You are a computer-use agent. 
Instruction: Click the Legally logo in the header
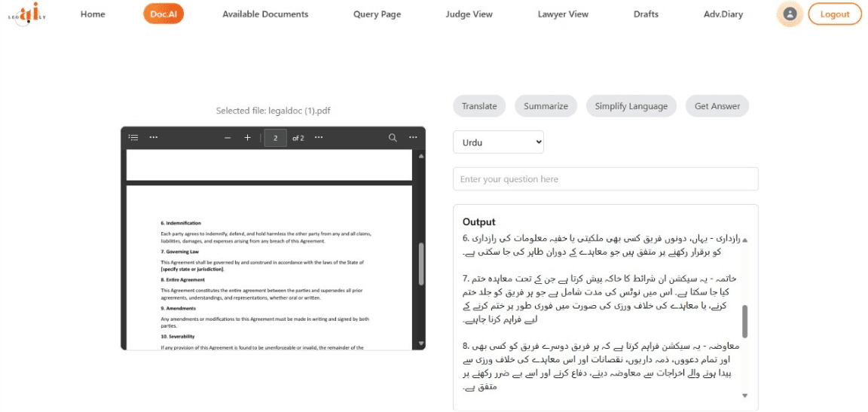27,14
